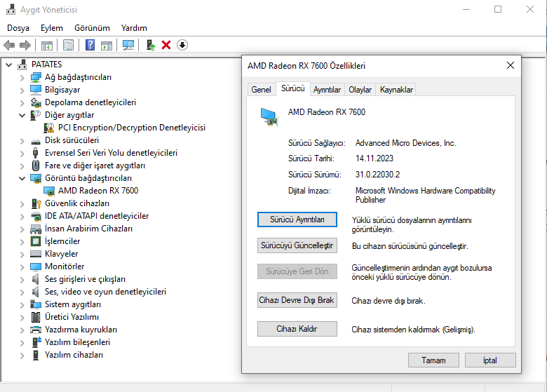Image resolution: width=547 pixels, height=392 pixels.
Task: Click the Back arrow toolbar icon
Action: tap(9, 45)
